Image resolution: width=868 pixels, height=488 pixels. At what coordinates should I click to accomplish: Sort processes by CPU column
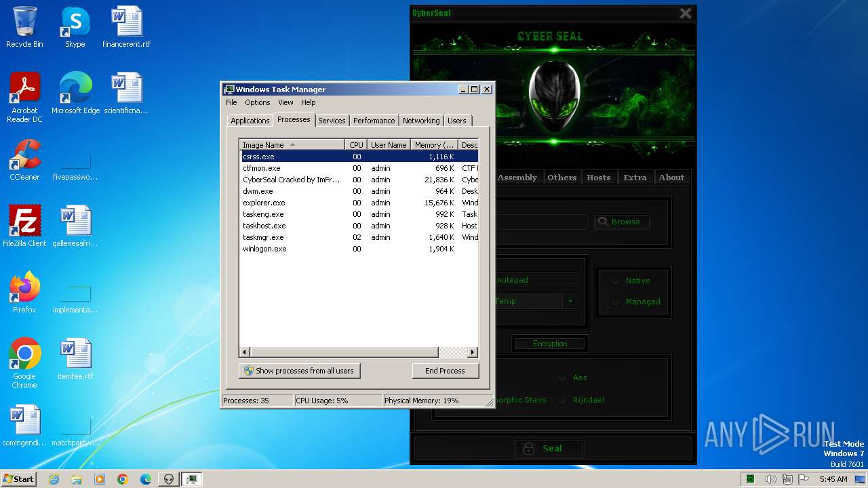coord(356,145)
